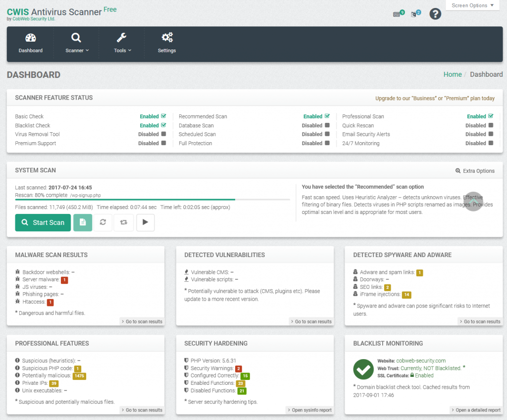This screenshot has width=507, height=420.
Task: Expand the Scanner dropdown menu
Action: (x=77, y=44)
